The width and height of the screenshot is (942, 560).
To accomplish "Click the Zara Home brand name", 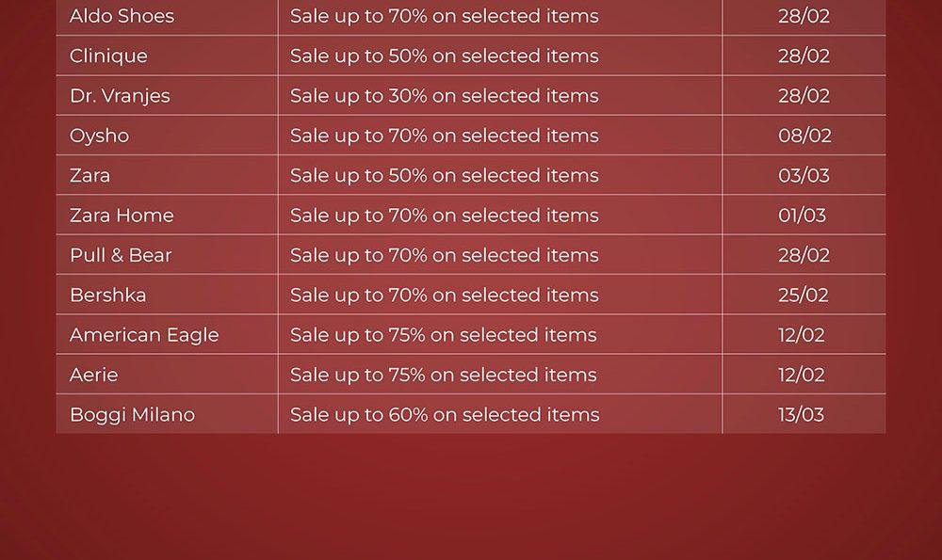I will click(122, 216).
